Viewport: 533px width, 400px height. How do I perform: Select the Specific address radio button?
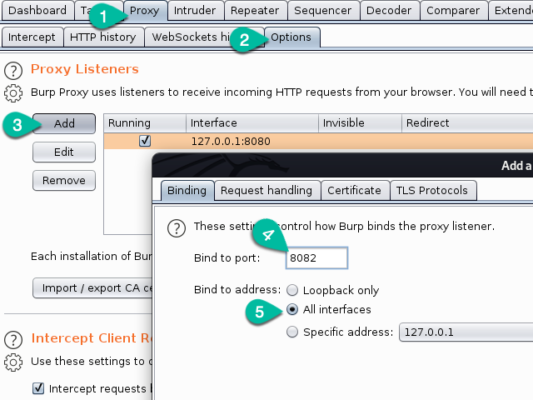(x=292, y=332)
